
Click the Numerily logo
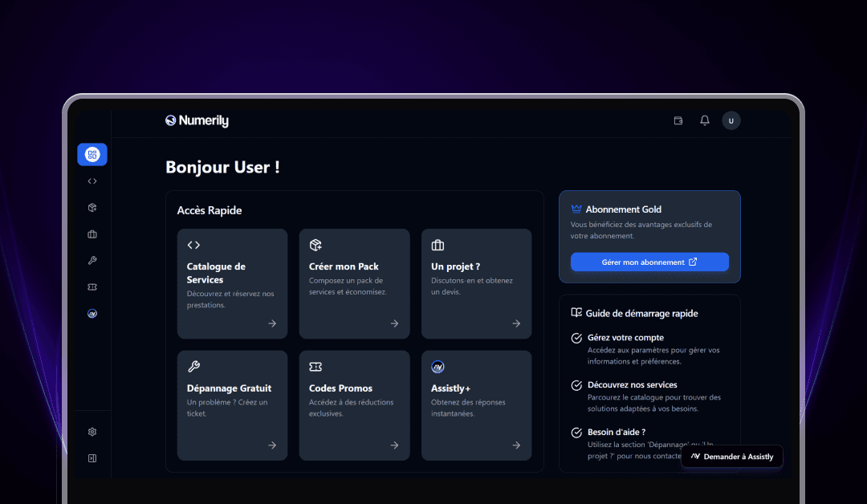pos(197,120)
